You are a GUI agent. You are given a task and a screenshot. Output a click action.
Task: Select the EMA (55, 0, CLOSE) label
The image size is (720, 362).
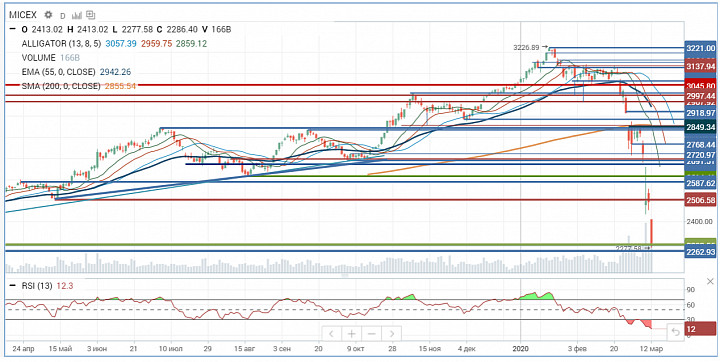[x=58, y=72]
